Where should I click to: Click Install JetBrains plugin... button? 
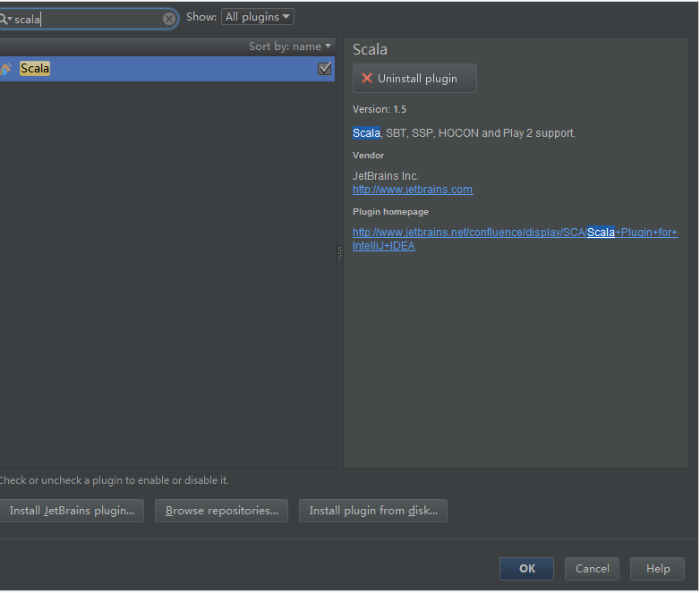[72, 511]
